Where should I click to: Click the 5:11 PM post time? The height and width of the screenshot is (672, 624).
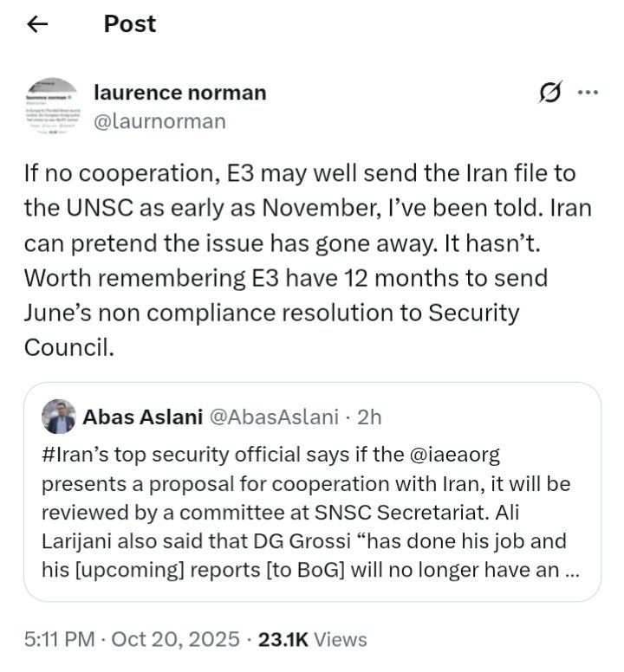(x=59, y=639)
